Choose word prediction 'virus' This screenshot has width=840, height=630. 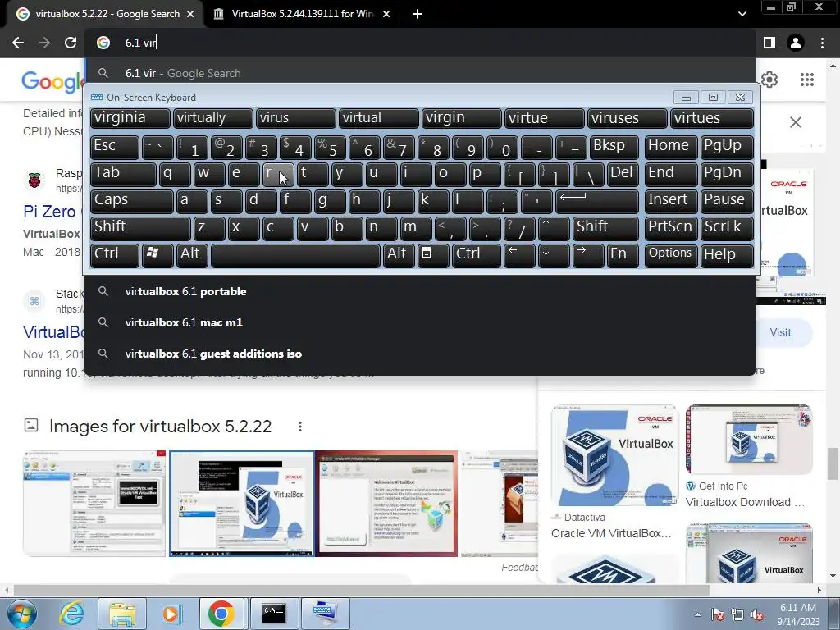click(295, 118)
